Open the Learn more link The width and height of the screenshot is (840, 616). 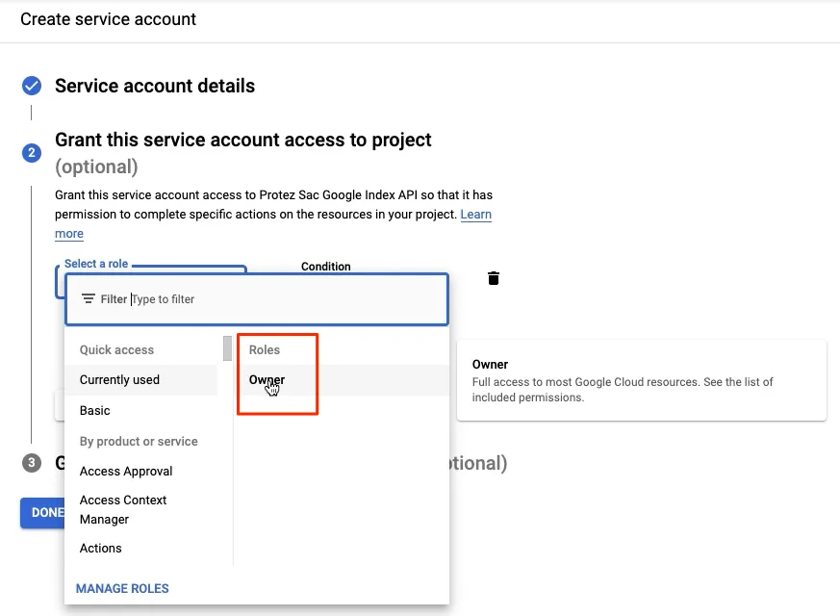[x=475, y=215]
